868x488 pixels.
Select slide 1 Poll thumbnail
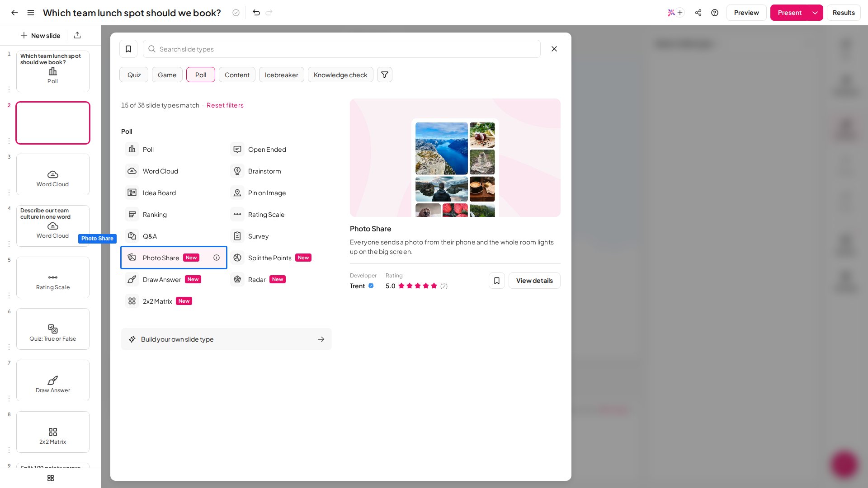(x=53, y=71)
